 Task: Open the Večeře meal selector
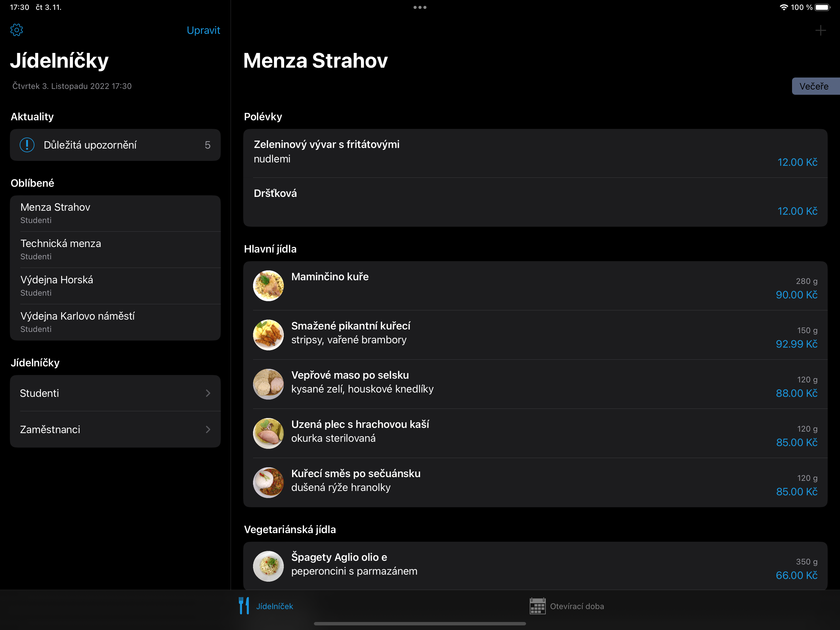tap(814, 86)
